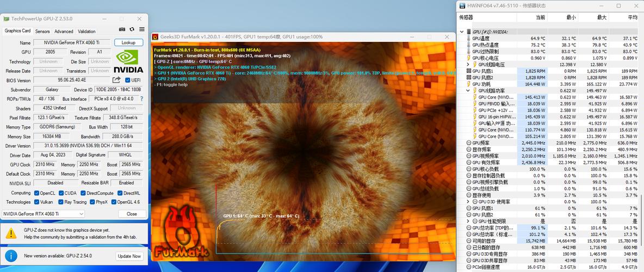644x272 pixels.
Task: Click the yellow warning triangle icon
Action: [11, 234]
